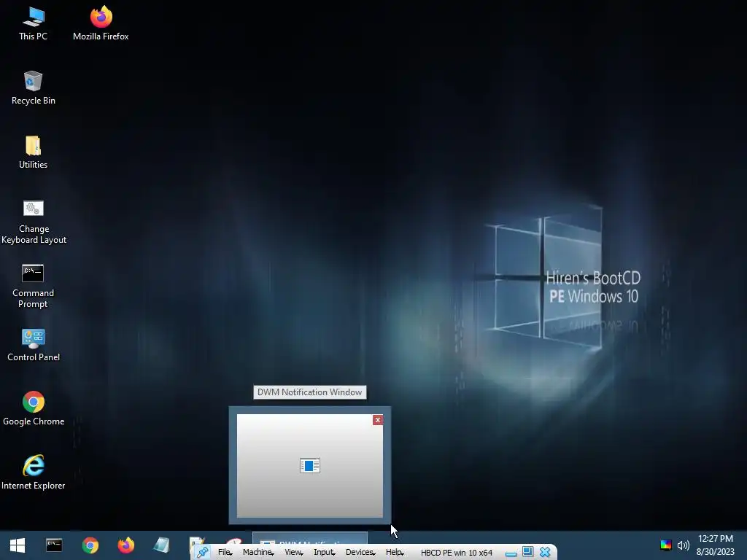Click the DWM Notification taskbar button
747x560 pixels.
[x=309, y=538]
